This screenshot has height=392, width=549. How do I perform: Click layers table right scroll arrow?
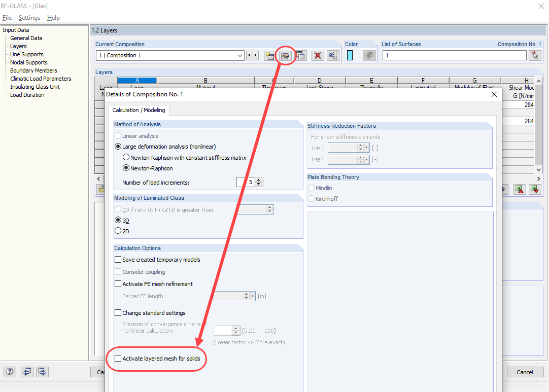pyautogui.click(x=538, y=179)
